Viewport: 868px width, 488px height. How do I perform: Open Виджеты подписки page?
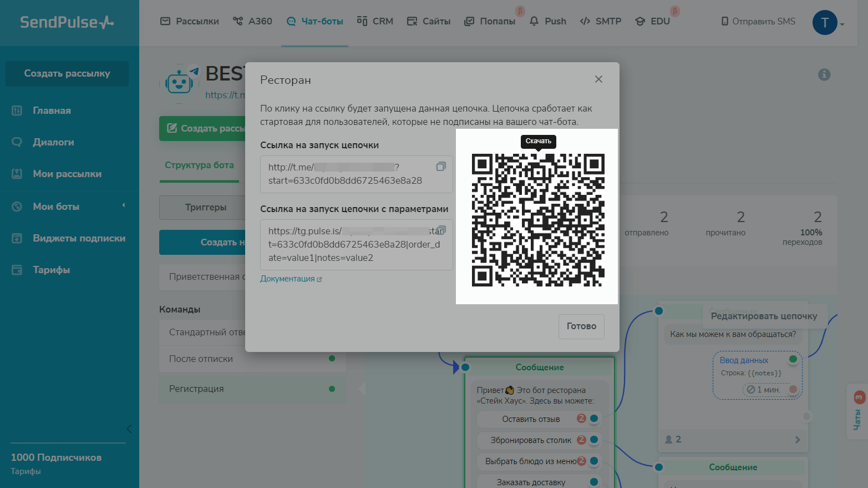(x=79, y=238)
